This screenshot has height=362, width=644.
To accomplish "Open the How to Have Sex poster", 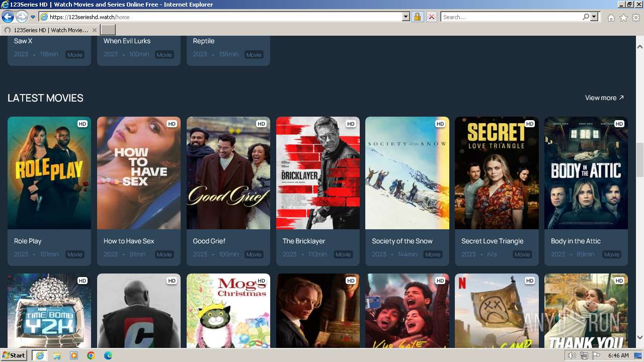I will pyautogui.click(x=139, y=173).
